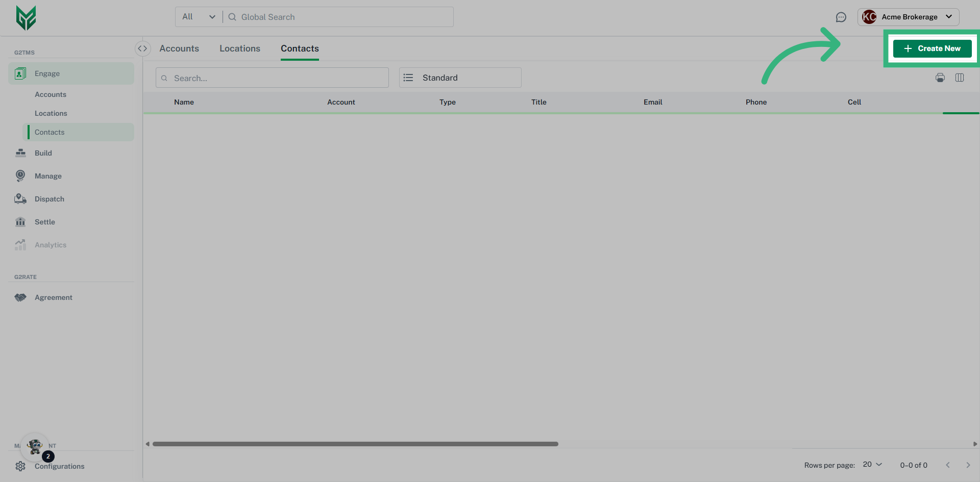The height and width of the screenshot is (482, 980).
Task: Sort by the Email column header
Action: click(x=653, y=102)
